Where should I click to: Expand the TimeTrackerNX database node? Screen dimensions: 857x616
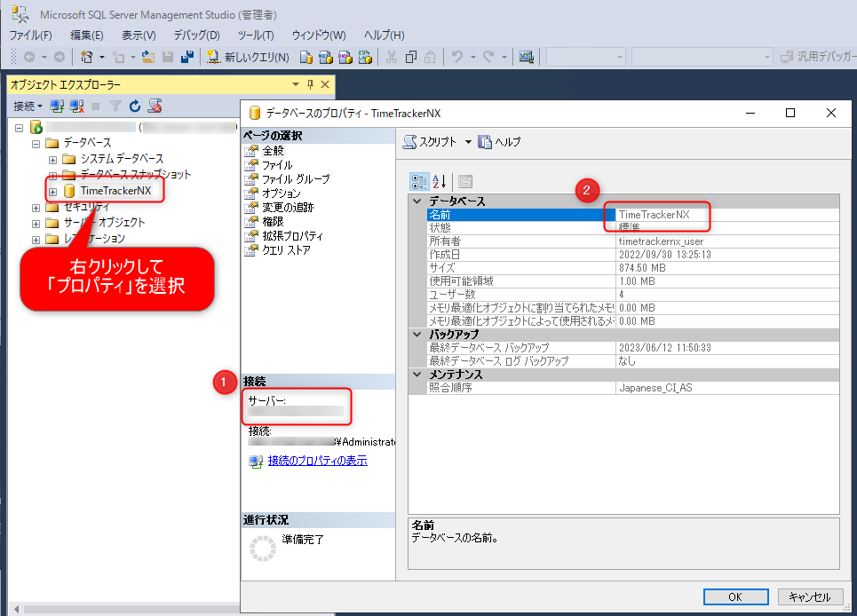52,191
